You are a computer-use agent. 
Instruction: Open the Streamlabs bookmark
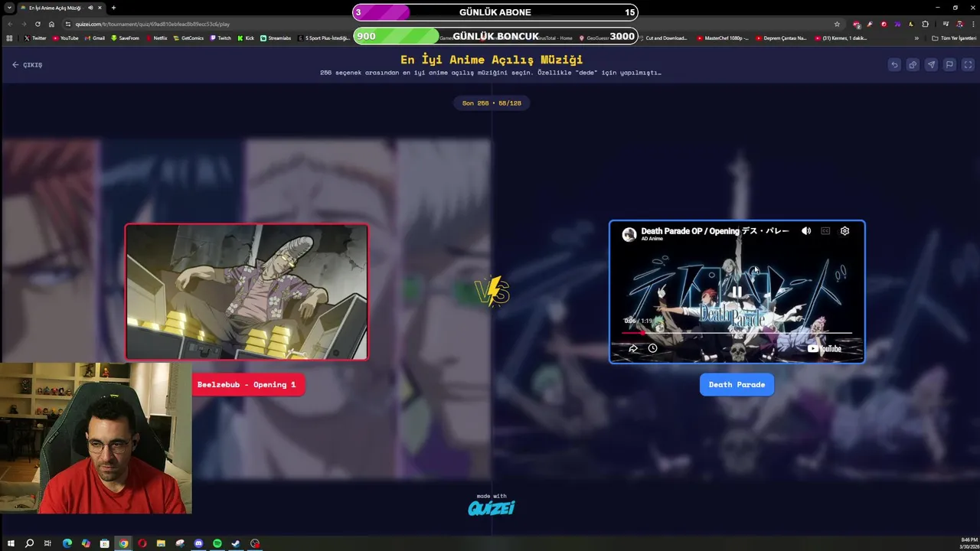pos(276,37)
